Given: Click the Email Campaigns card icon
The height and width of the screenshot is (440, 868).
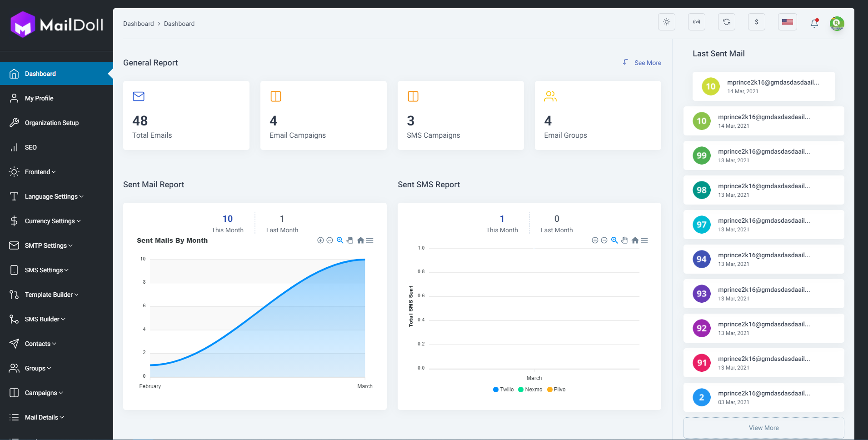Looking at the screenshot, I should 276,96.
